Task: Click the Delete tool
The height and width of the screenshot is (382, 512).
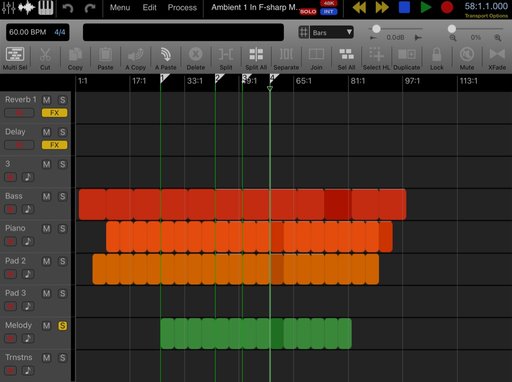Action: point(196,59)
